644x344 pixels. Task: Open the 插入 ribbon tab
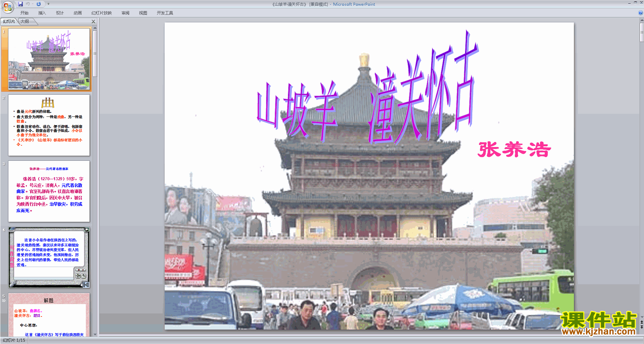42,13
